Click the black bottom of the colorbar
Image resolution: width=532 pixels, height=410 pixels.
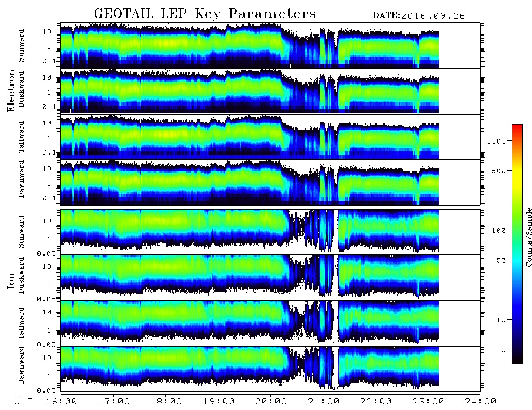[x=517, y=361]
